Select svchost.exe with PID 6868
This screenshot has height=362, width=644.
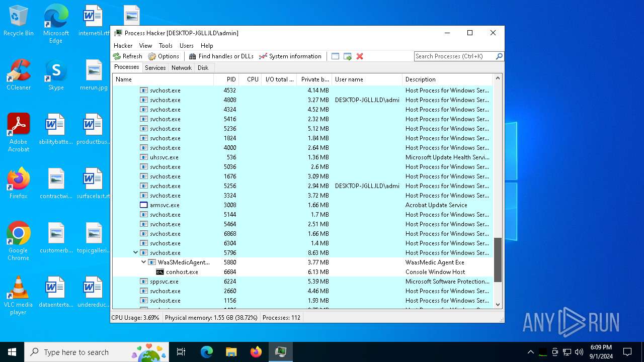[302, 234]
